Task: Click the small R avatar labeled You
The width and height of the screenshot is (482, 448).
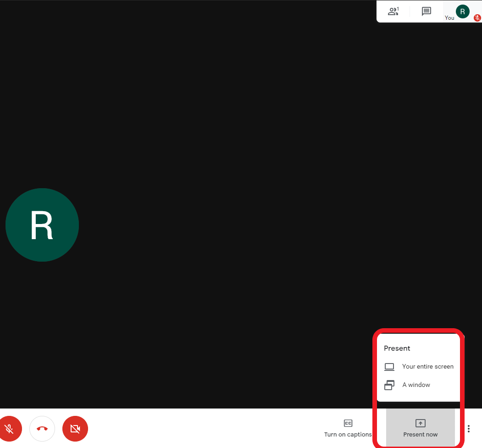Action: [462, 11]
